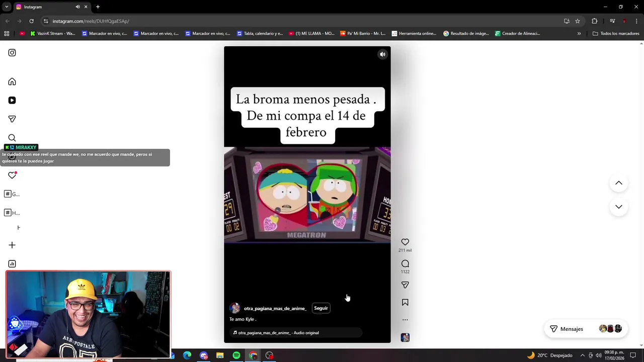Toggle reel audio with the speaker icon
The height and width of the screenshot is (362, 644).
pyautogui.click(x=382, y=54)
